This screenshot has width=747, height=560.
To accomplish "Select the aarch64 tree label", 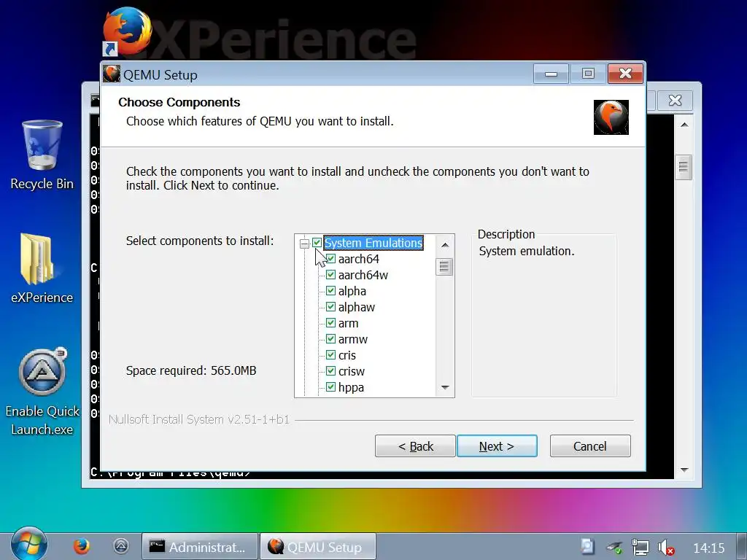I will (x=359, y=259).
